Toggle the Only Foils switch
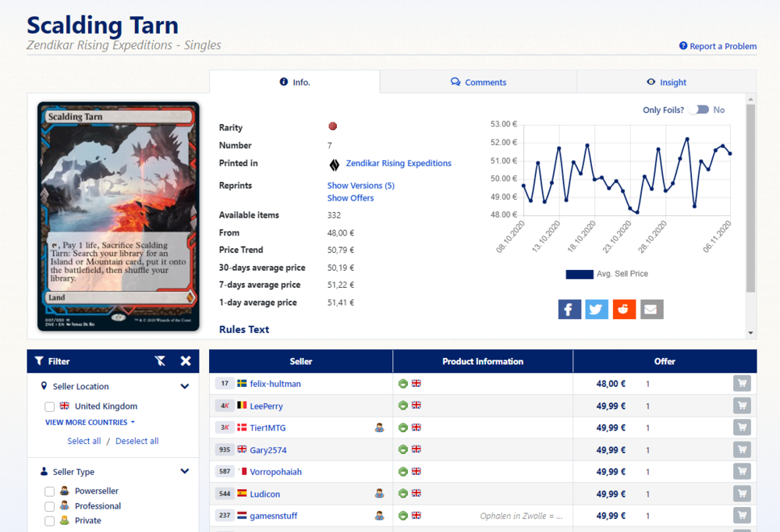 (x=699, y=110)
